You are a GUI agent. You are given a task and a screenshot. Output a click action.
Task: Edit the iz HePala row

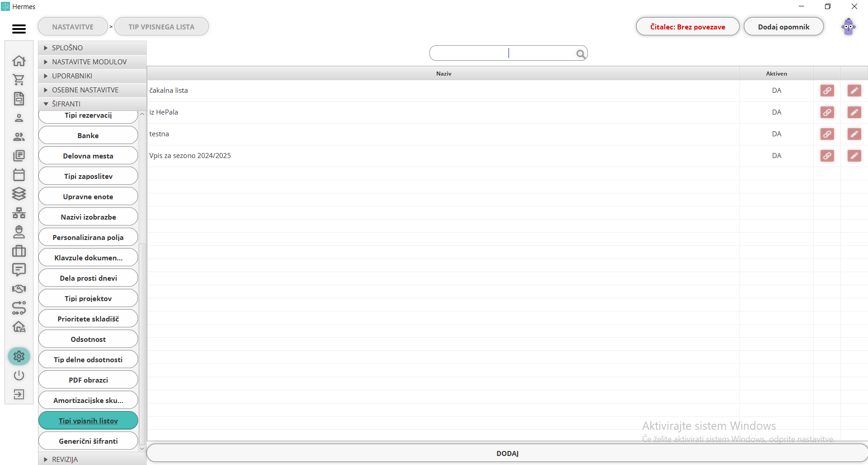(x=854, y=112)
